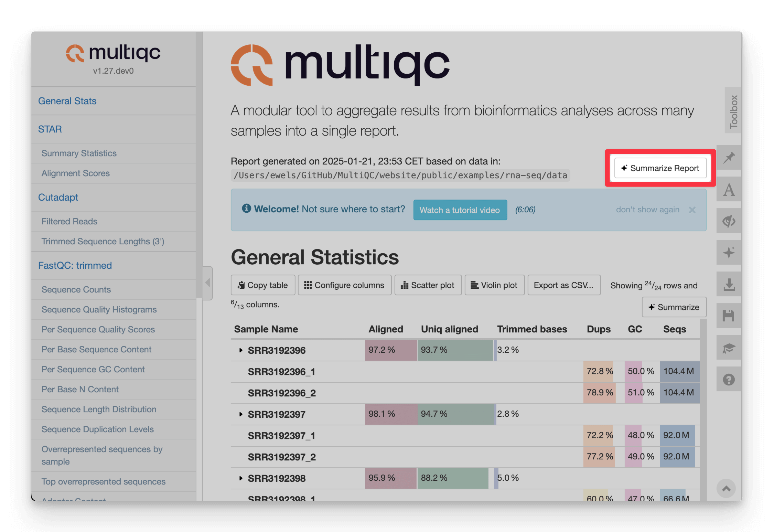The width and height of the screenshot is (774, 532).
Task: Click the 'Export as CSV...' option
Action: coord(564,285)
